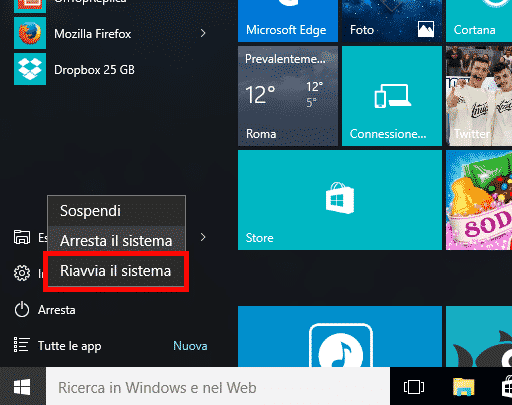
Task: Click the Nuova label
Action: [x=190, y=346]
